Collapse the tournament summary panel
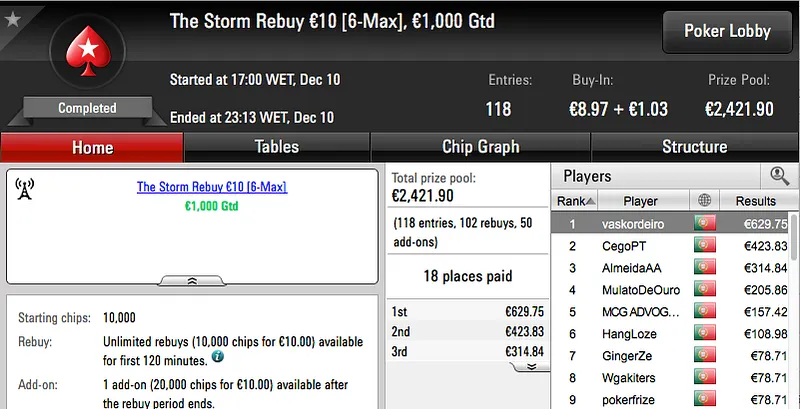800x409 pixels. pyautogui.click(x=192, y=282)
